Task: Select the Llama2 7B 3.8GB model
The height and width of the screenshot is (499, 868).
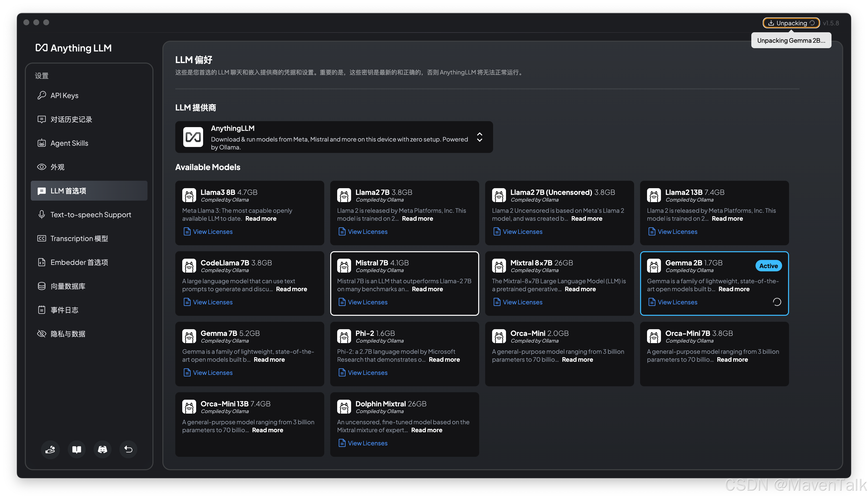Action: coord(404,213)
